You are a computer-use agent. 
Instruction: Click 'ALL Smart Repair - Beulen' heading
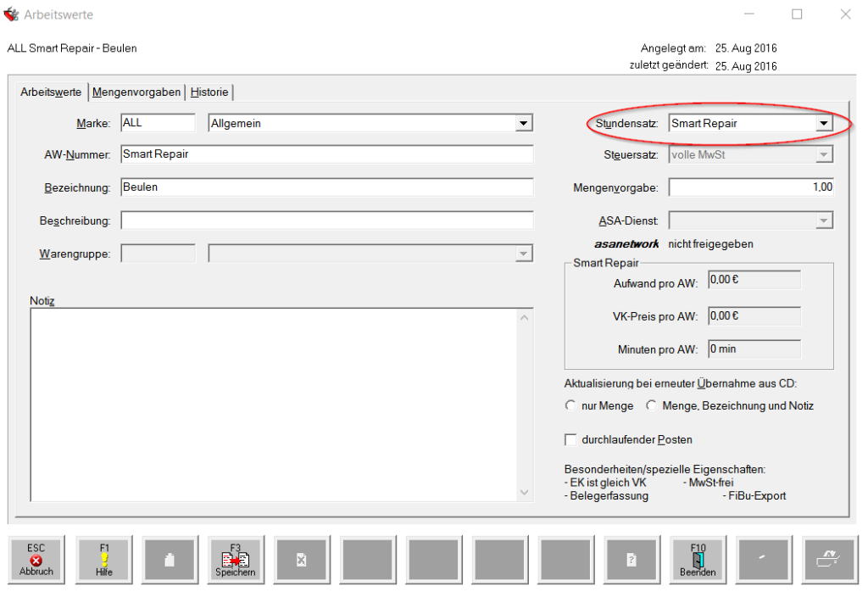(x=72, y=48)
